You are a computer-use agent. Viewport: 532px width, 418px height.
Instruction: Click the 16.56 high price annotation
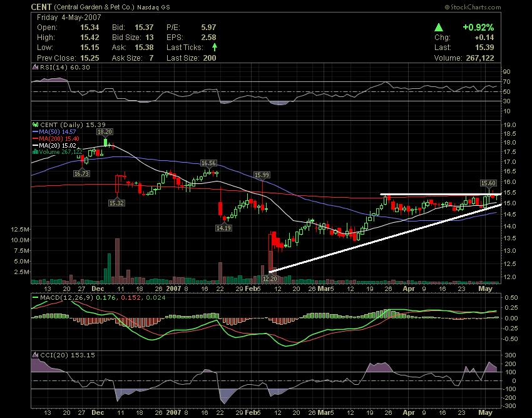tap(208, 163)
